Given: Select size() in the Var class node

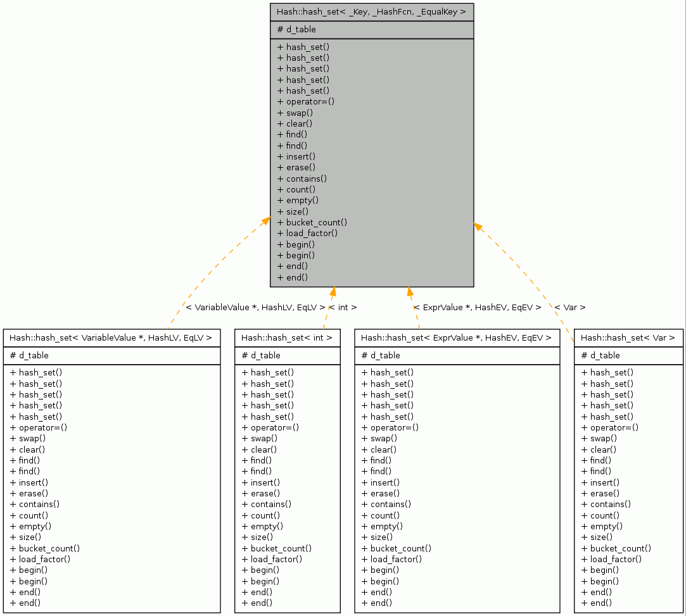Looking at the screenshot, I should 598,537.
